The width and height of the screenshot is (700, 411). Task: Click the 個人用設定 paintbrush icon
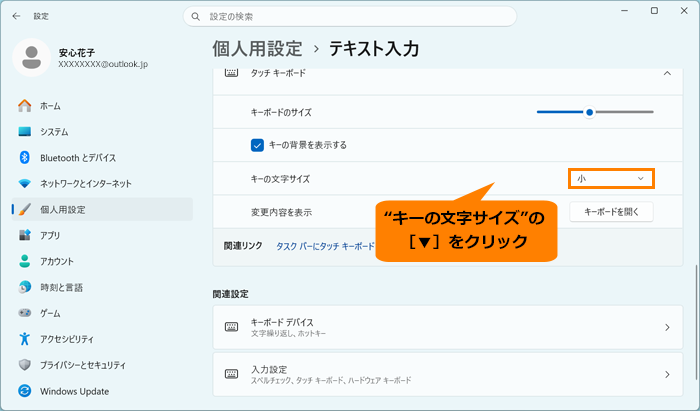[x=25, y=209]
